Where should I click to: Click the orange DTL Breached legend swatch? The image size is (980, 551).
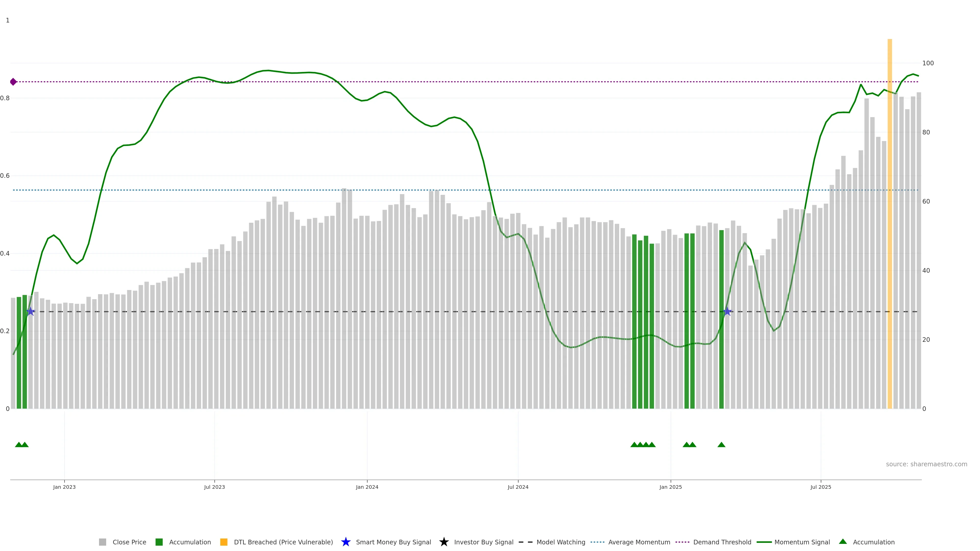point(224,542)
